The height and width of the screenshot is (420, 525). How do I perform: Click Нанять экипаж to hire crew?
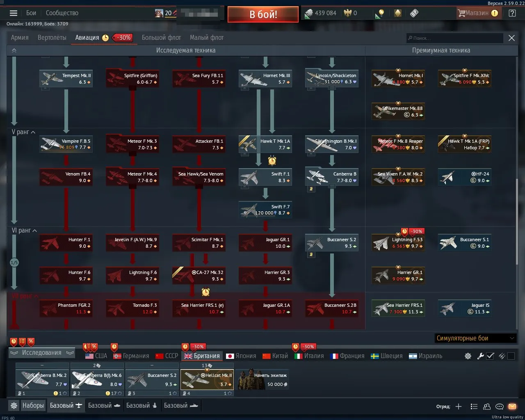(262, 379)
